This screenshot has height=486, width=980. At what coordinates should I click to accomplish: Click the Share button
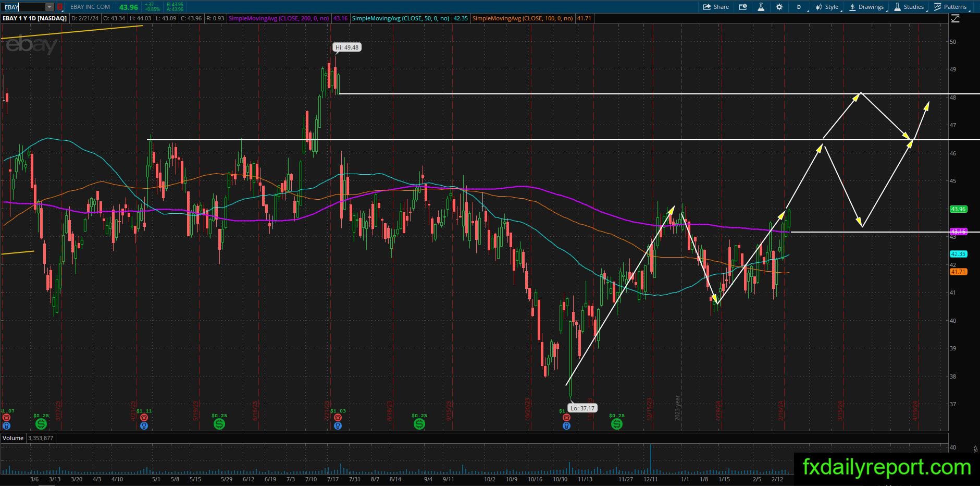716,7
